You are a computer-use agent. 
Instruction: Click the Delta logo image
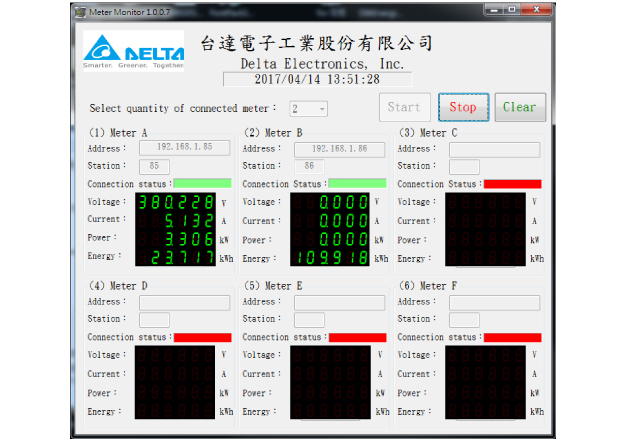click(134, 51)
